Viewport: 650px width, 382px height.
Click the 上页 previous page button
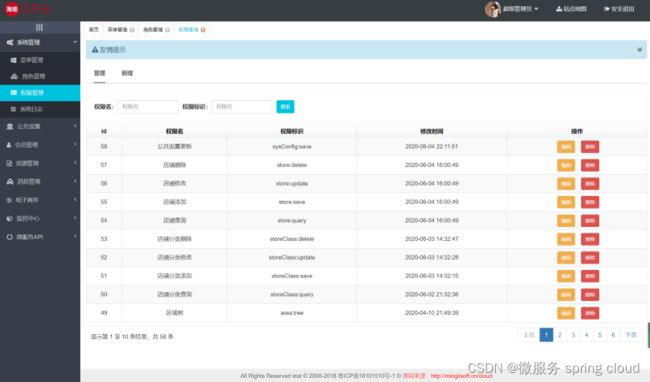point(529,335)
